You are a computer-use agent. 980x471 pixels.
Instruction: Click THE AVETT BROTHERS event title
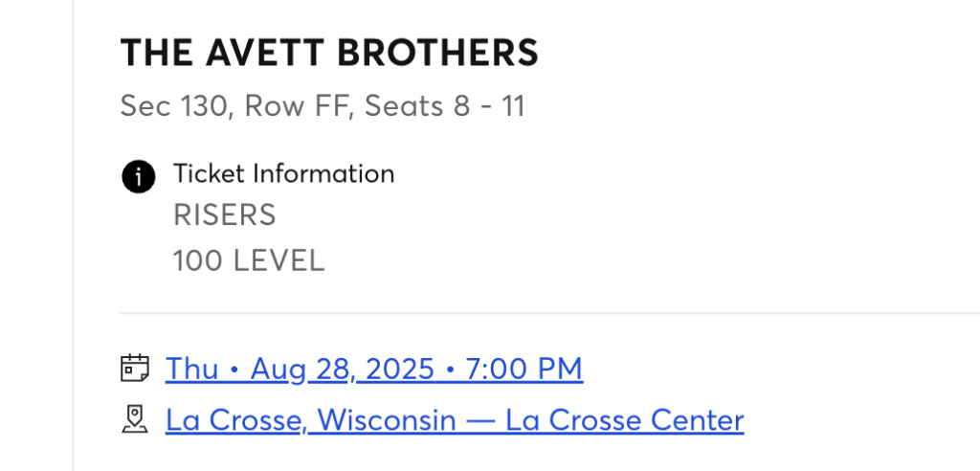pyautogui.click(x=329, y=52)
